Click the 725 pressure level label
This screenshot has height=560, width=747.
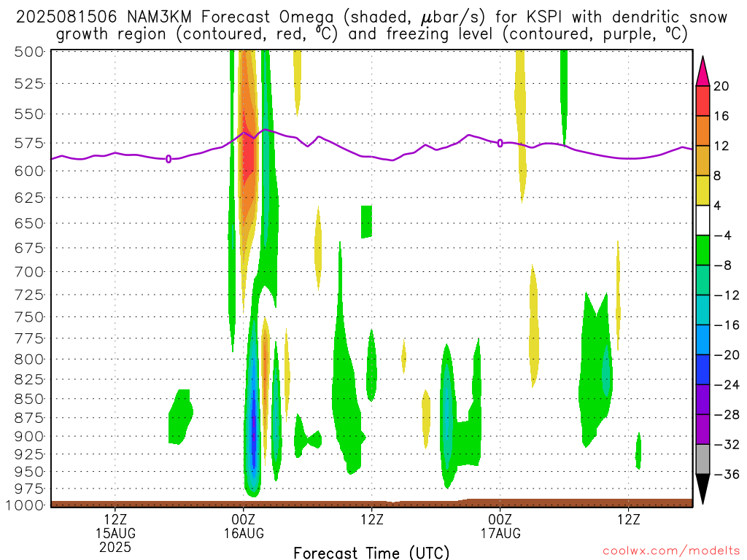pyautogui.click(x=29, y=295)
